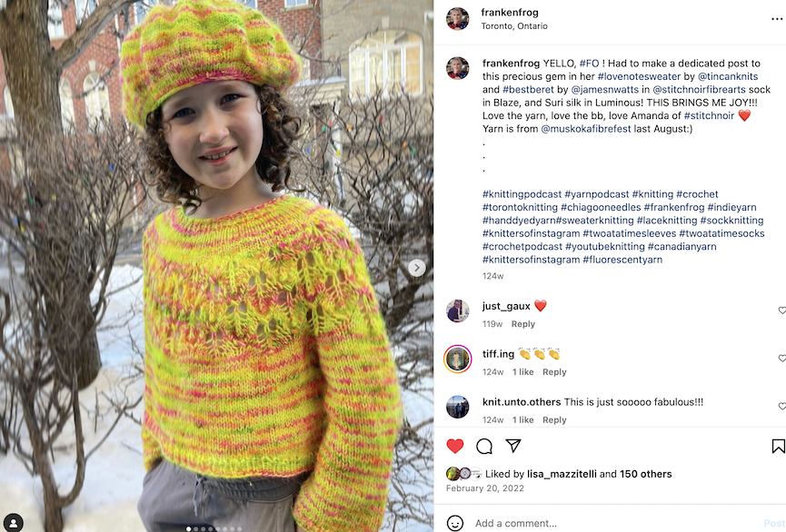Reply to knit.unto.others comment

pyautogui.click(x=554, y=419)
